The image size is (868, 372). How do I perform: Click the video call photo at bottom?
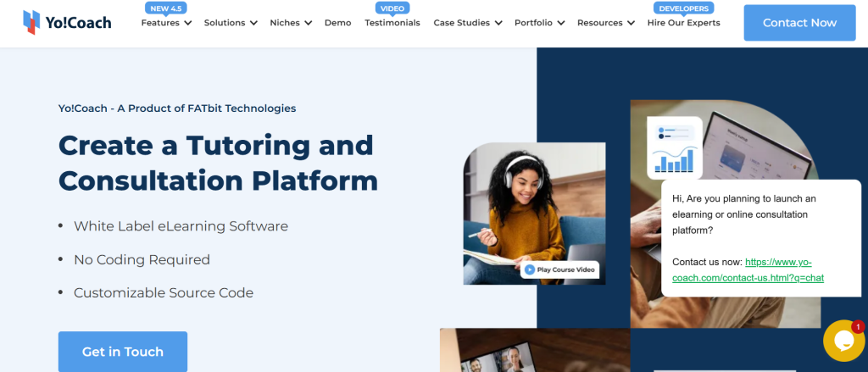click(535, 351)
